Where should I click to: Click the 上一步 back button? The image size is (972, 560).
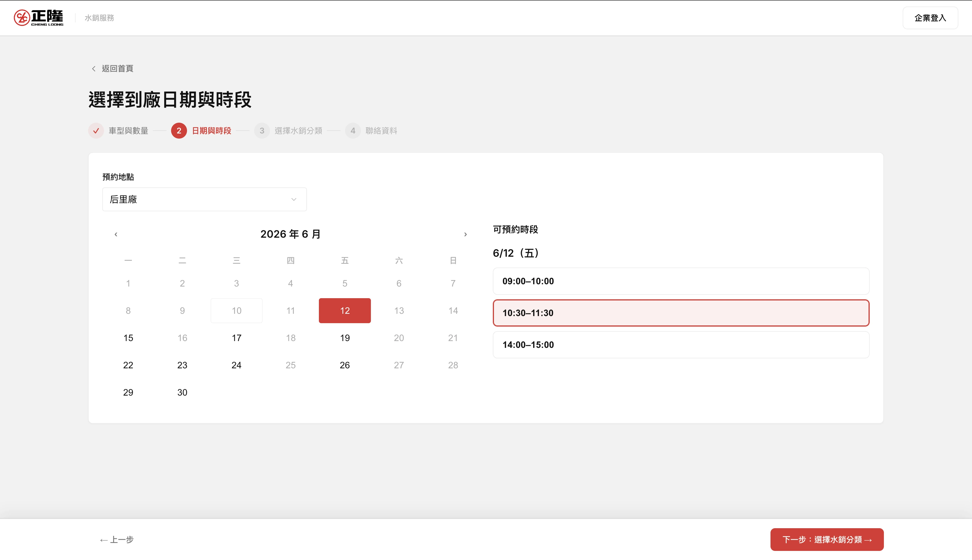point(117,540)
